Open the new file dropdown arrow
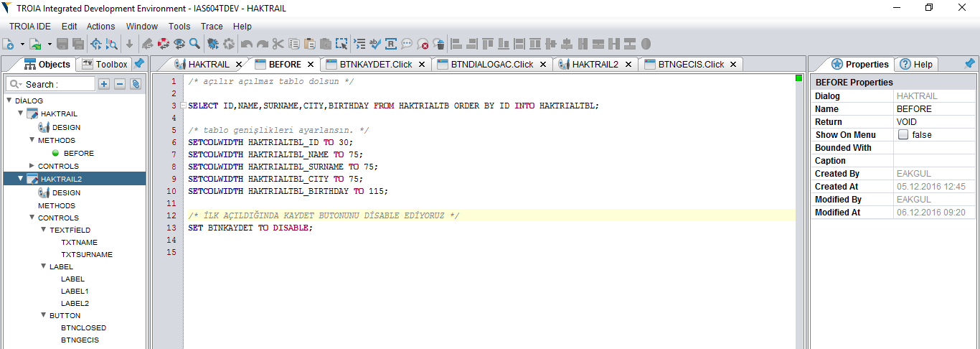Screen dimensions: 980x349 (22, 45)
